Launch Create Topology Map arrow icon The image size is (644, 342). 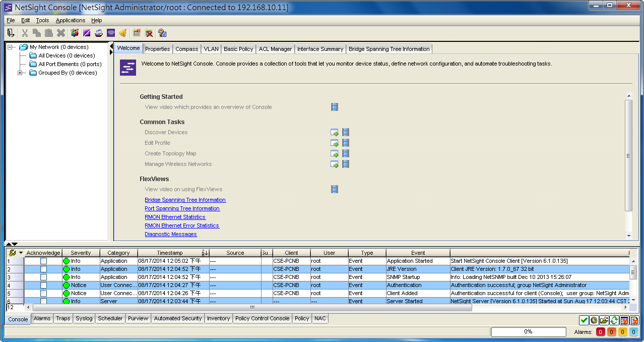pos(335,153)
